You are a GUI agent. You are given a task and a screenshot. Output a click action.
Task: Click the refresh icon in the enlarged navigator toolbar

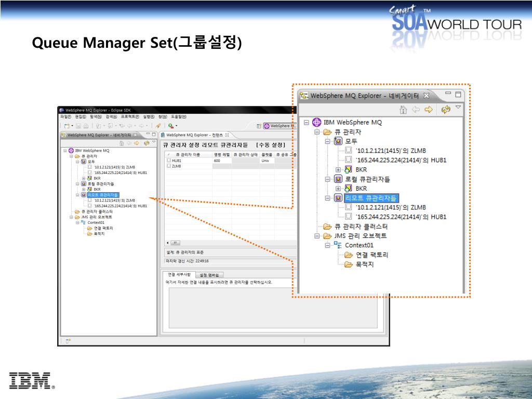[x=445, y=109]
